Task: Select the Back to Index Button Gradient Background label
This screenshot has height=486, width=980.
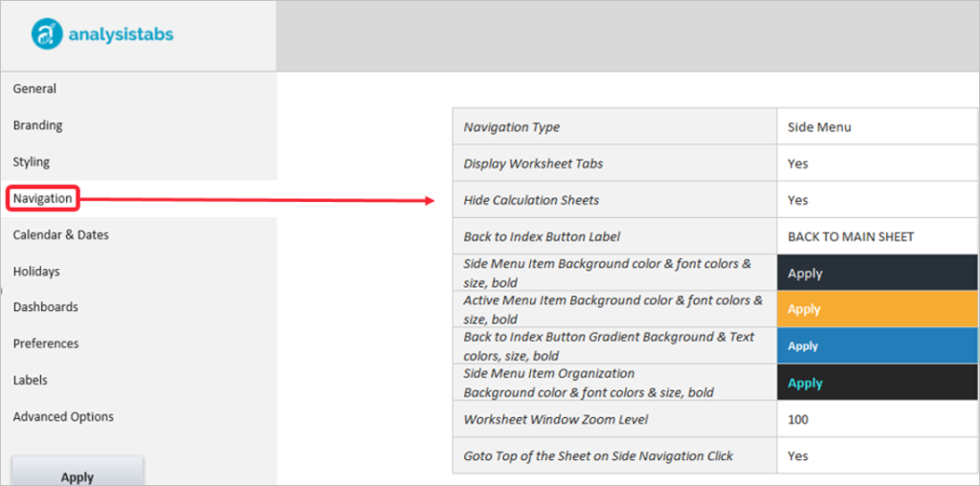Action: pyautogui.click(x=615, y=346)
